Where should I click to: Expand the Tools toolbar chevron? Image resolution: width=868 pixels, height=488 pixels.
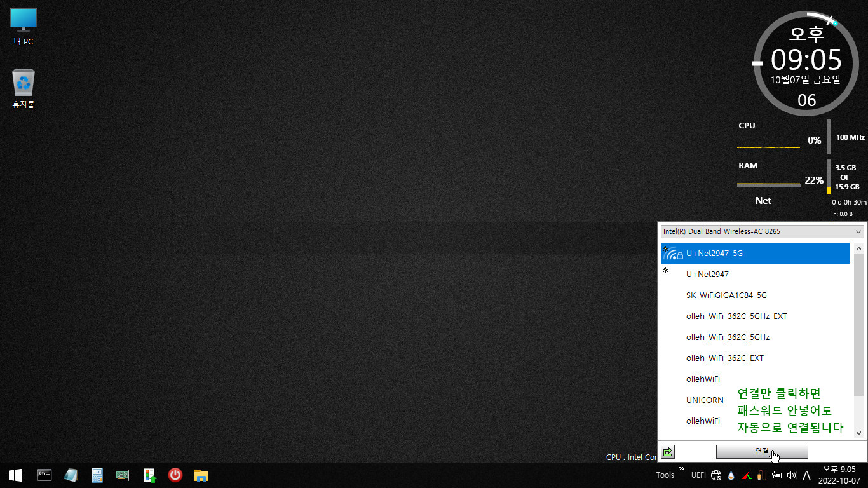tap(682, 469)
